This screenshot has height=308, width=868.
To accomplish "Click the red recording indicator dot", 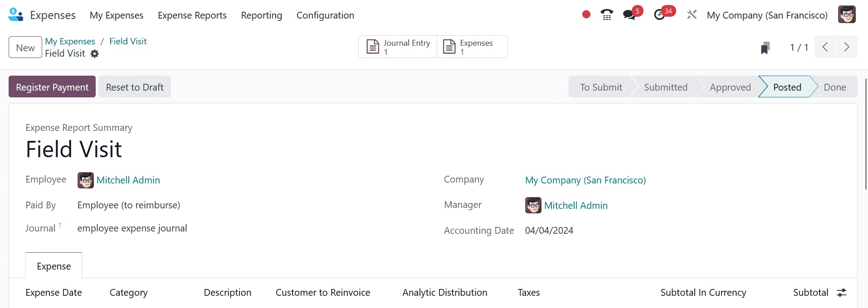I will click(586, 14).
